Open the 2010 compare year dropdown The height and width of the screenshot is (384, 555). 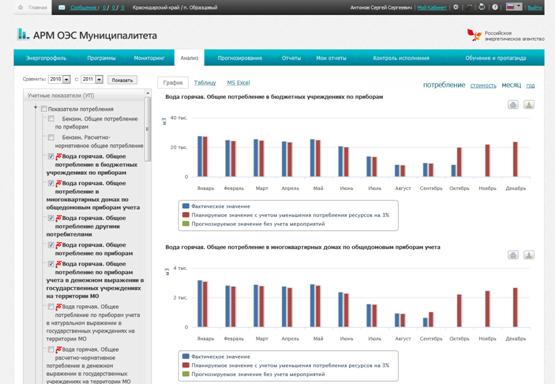[x=59, y=80]
